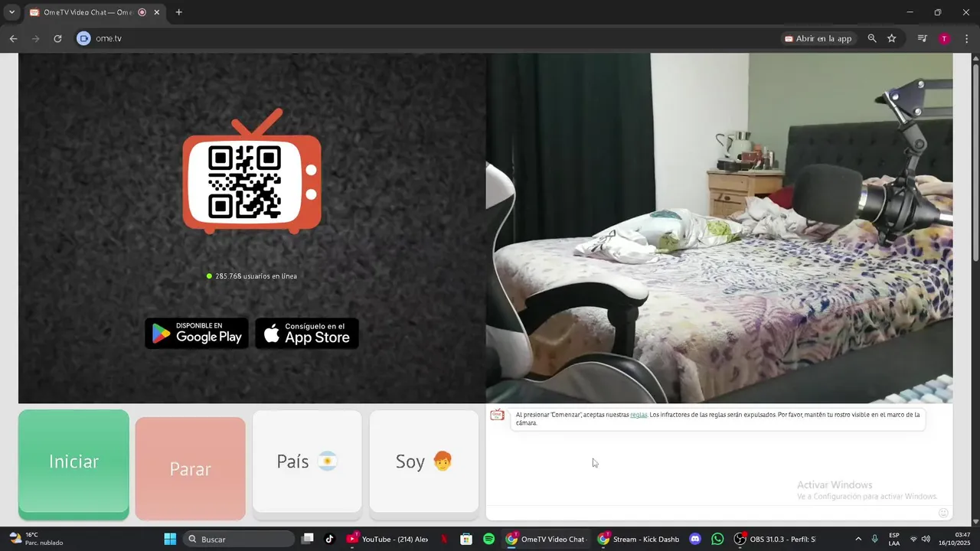Open a new browser tab
Viewport: 980px width, 551px height.
coord(179,12)
